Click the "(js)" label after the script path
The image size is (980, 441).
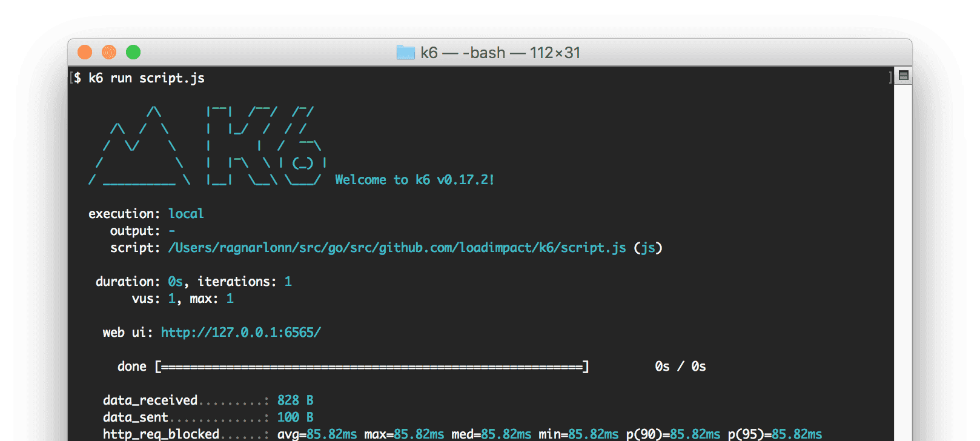click(x=648, y=248)
